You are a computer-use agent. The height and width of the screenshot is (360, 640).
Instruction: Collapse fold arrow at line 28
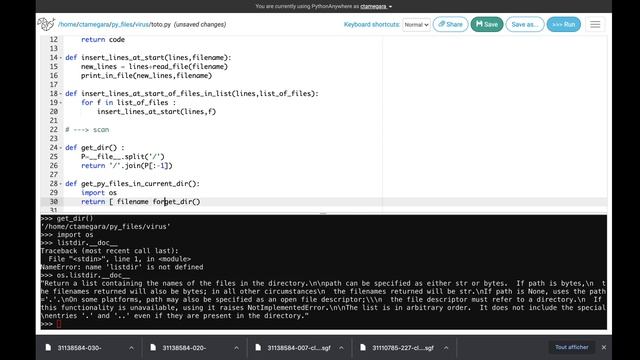point(61,183)
